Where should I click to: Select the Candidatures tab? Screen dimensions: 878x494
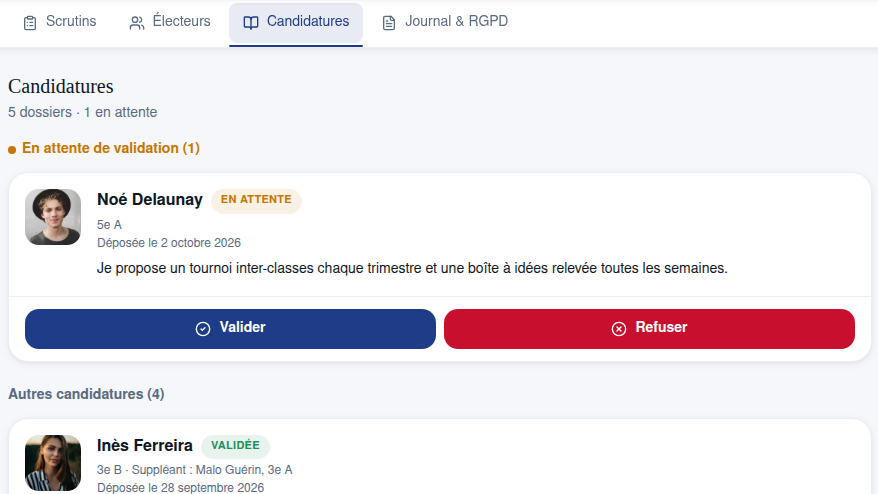coord(296,22)
